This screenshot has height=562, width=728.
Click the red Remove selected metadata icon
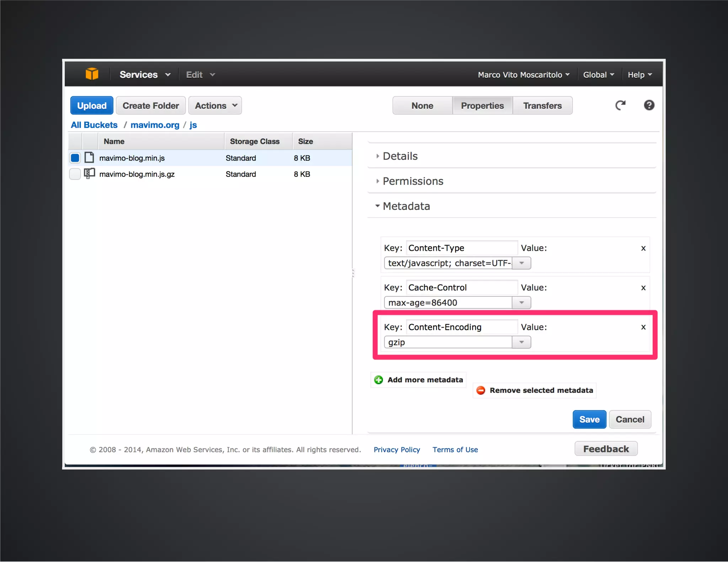481,390
